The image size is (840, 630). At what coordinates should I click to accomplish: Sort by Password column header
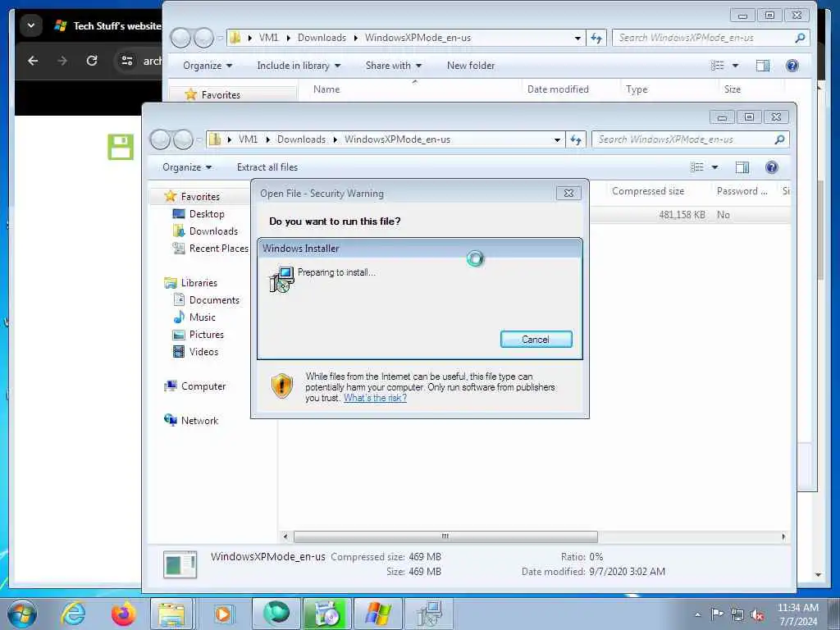(x=742, y=190)
